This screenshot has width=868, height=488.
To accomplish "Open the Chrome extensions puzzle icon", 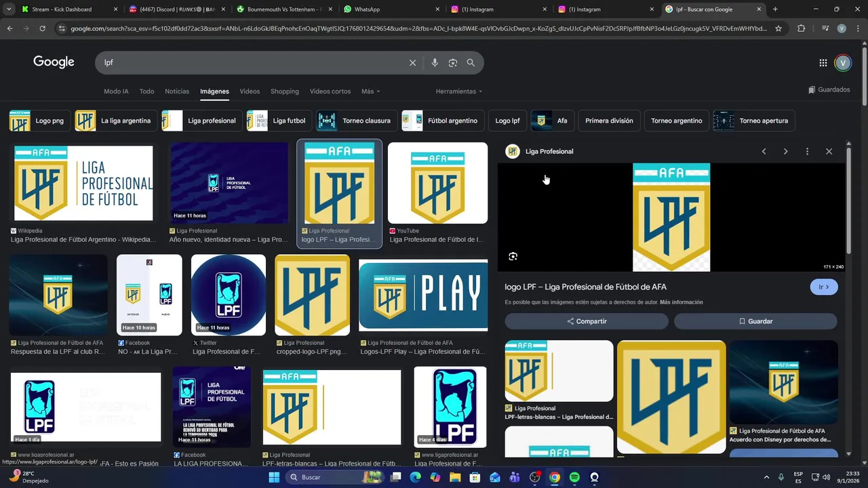I will click(802, 28).
